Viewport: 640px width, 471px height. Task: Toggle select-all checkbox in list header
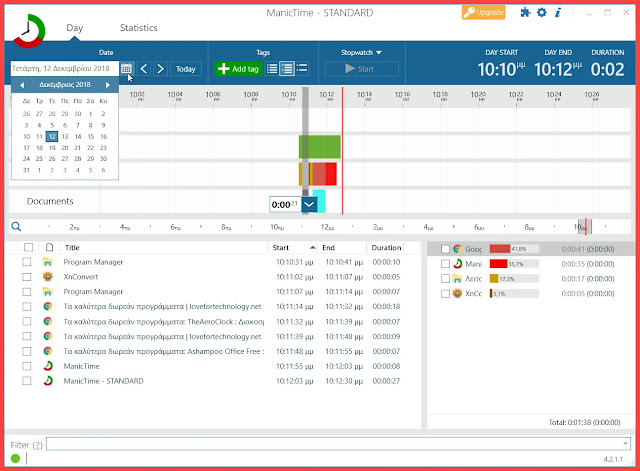[29, 247]
